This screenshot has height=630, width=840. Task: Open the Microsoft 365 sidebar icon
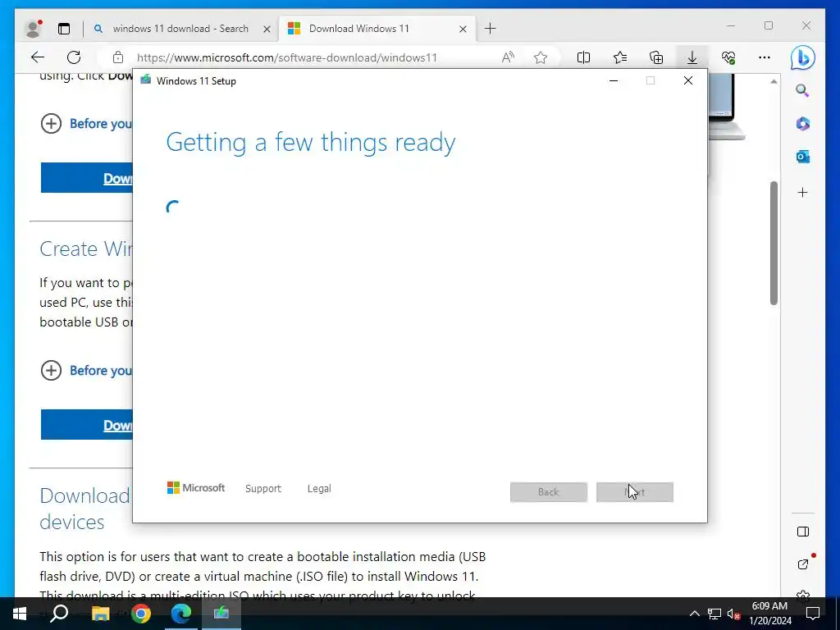(802, 124)
